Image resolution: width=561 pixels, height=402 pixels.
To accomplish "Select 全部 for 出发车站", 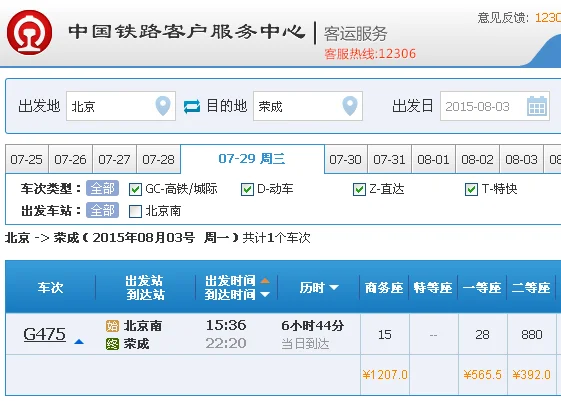I will coord(102,211).
